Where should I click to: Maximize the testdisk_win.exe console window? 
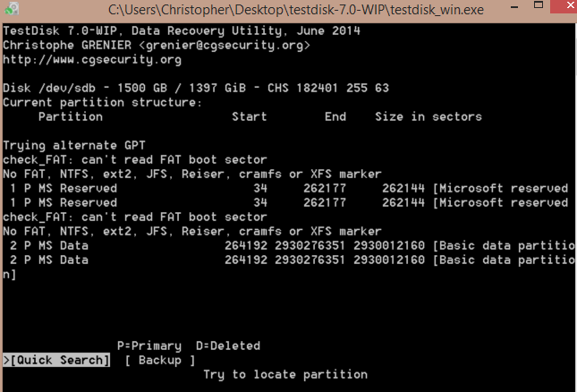539,5
